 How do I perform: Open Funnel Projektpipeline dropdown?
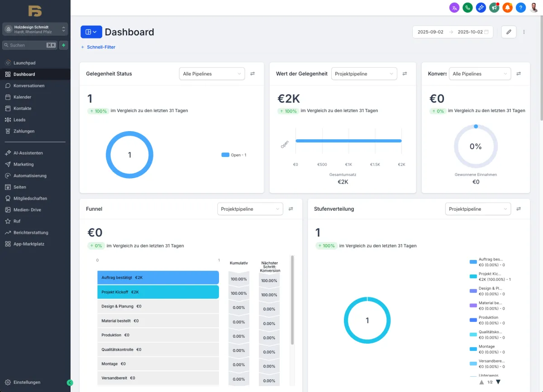pos(250,209)
